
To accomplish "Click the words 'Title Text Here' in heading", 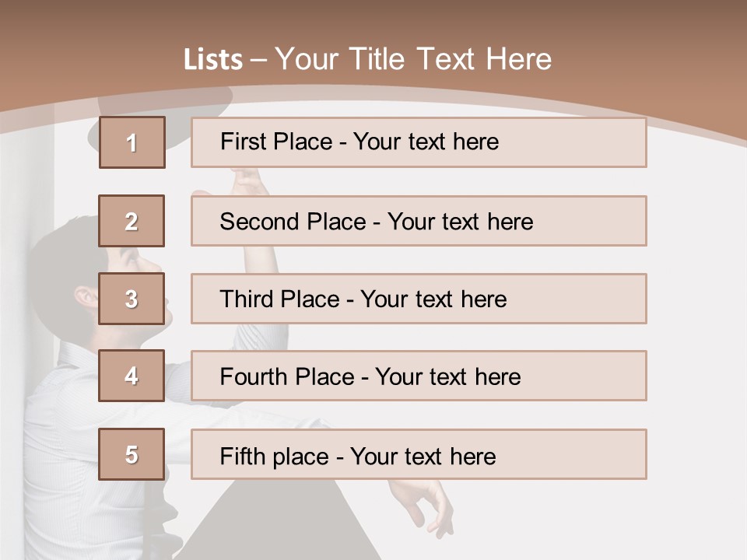I will coord(451,59).
